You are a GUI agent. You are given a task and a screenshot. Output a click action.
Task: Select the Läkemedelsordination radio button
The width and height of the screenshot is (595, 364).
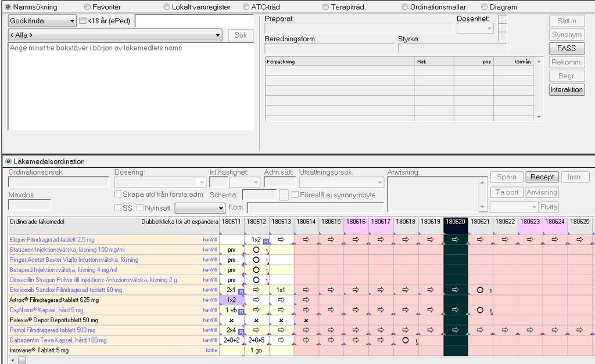8,161
